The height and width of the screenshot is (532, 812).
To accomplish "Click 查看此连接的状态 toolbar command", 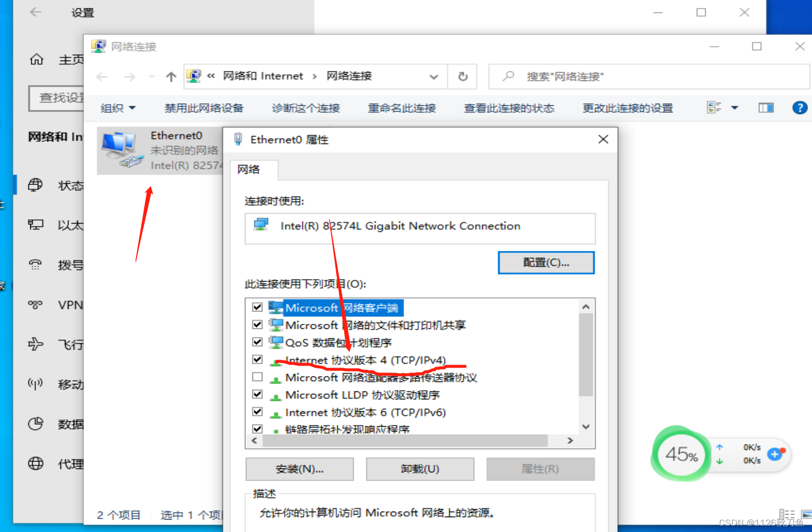I will pos(509,108).
